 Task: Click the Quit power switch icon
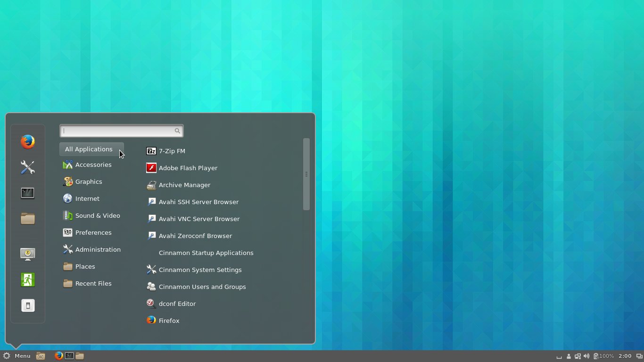click(28, 305)
